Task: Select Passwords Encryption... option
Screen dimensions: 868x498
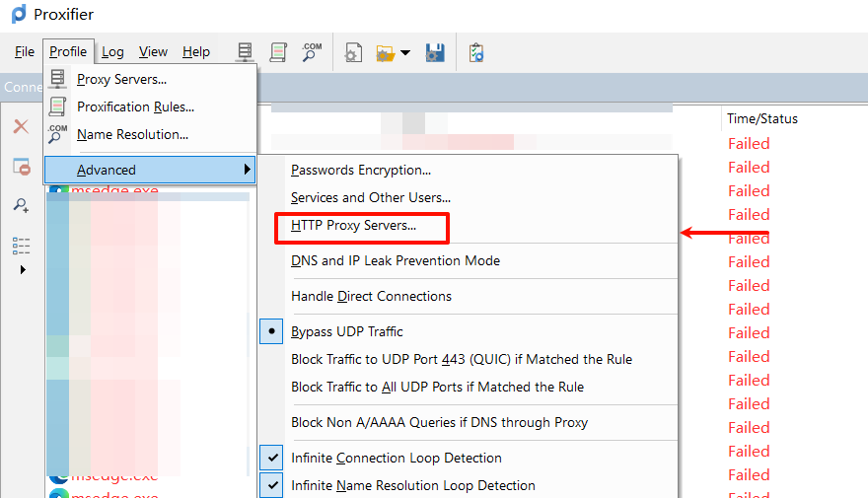Action: click(x=361, y=170)
